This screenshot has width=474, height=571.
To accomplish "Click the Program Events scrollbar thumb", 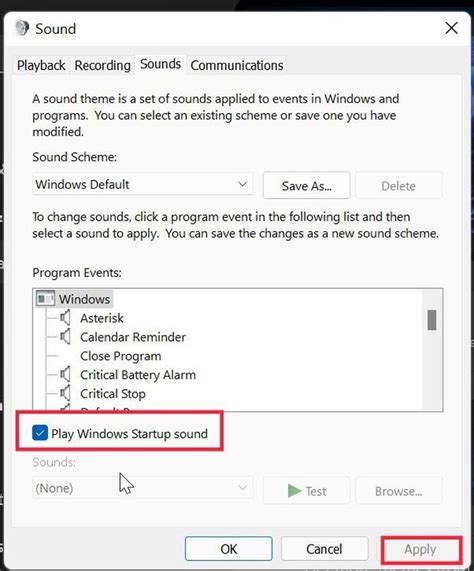I will click(432, 320).
